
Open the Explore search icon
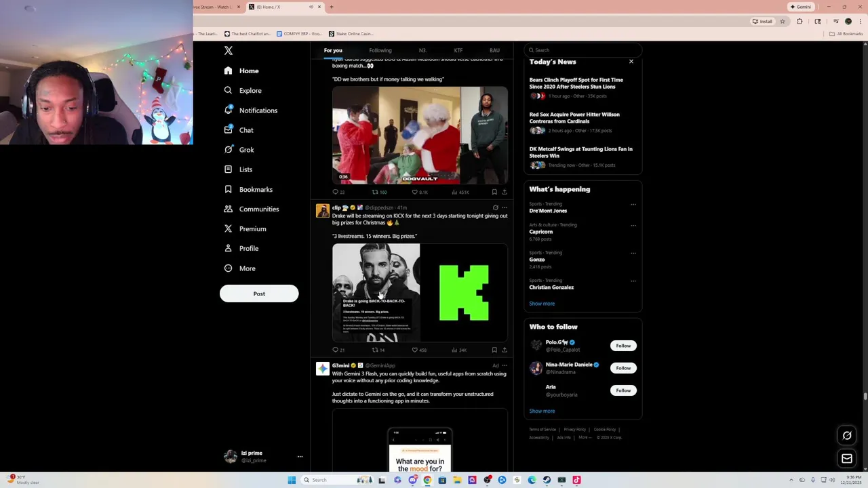pyautogui.click(x=229, y=90)
